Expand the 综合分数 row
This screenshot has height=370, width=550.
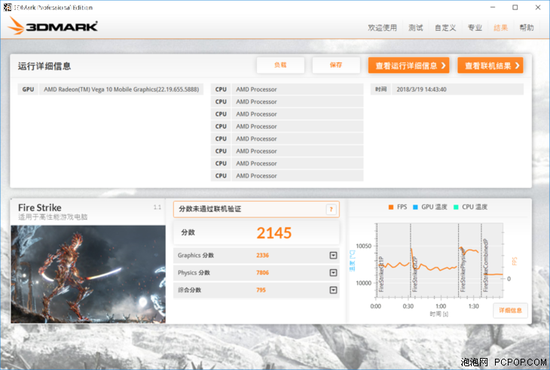point(333,290)
